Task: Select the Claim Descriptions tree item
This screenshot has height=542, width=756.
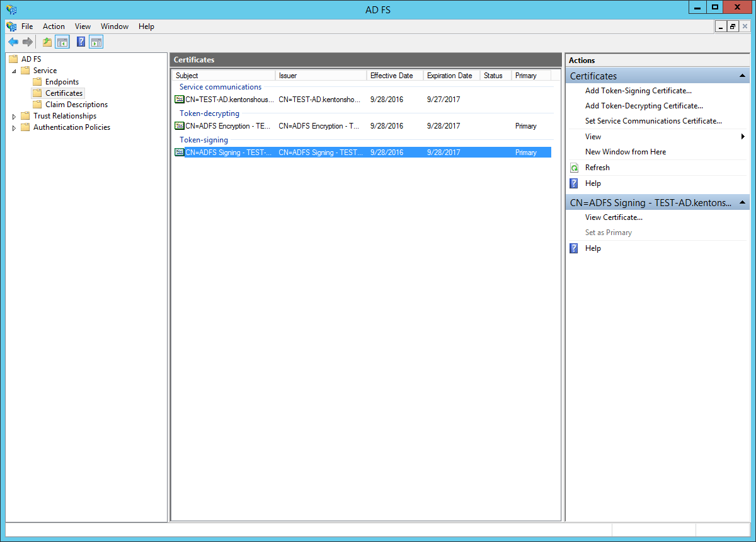Action: click(76, 105)
